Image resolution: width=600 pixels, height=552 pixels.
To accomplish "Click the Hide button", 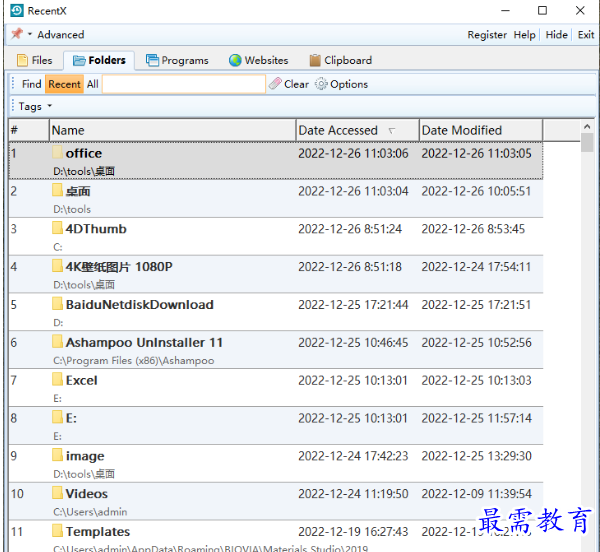I will coord(556,35).
